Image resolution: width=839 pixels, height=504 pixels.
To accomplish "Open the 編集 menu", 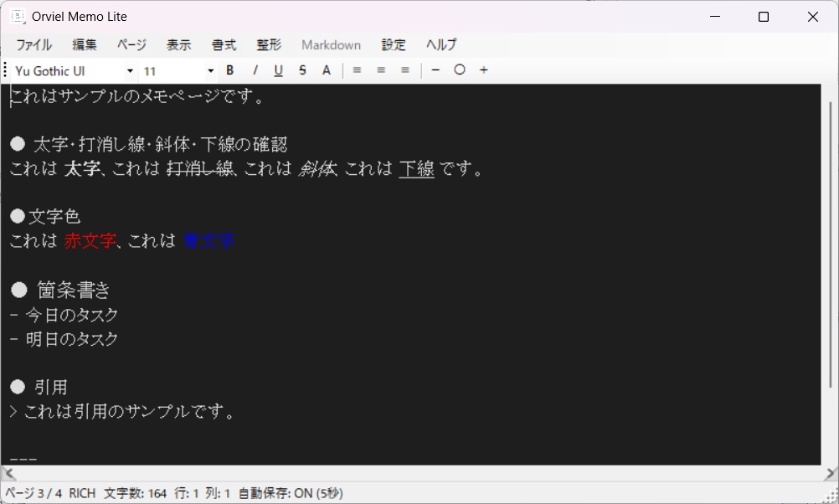I will (85, 45).
